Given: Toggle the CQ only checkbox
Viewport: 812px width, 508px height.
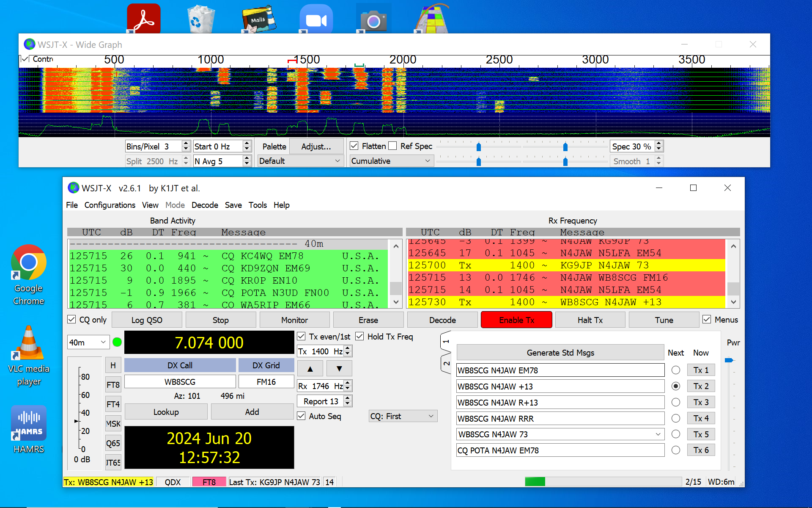Looking at the screenshot, I should point(72,320).
